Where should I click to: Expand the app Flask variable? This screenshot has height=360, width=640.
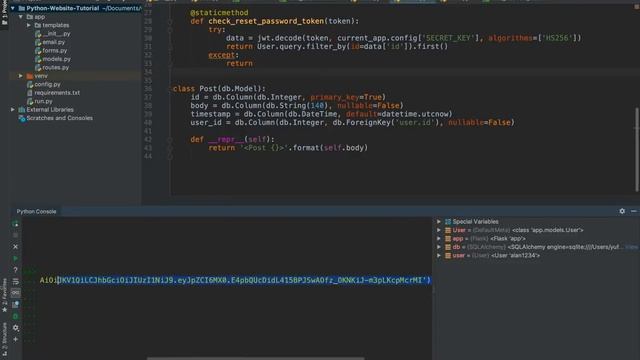[x=439, y=238]
